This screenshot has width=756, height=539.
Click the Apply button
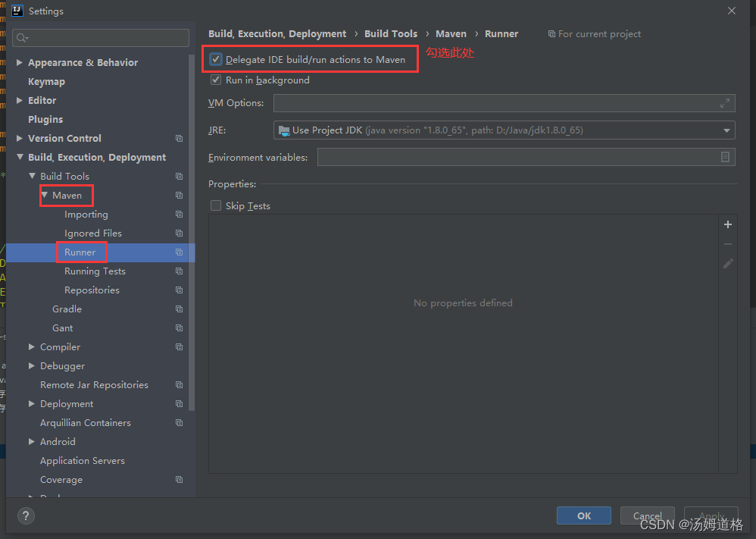coord(711,515)
